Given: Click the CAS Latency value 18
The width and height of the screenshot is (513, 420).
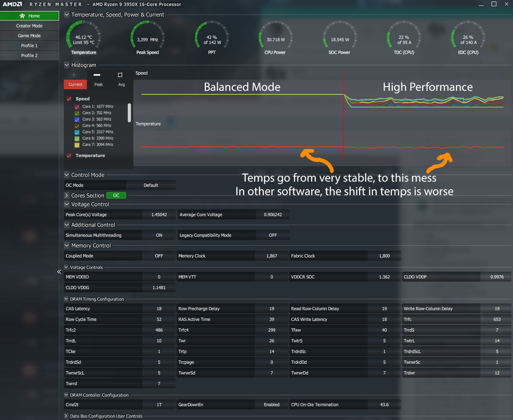Looking at the screenshot, I should click(159, 309).
